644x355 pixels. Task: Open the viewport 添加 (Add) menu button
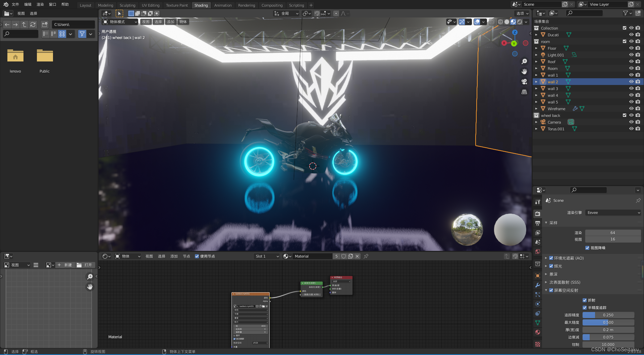click(171, 22)
